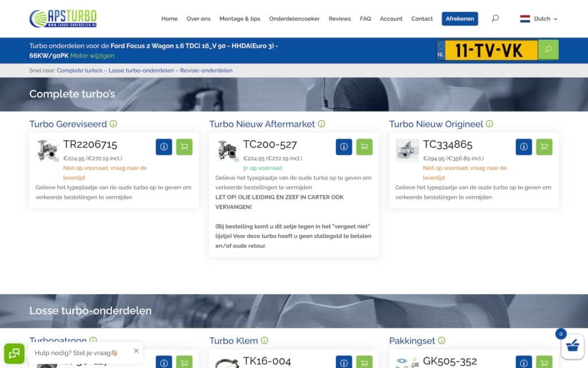Add GK505-352 to shopping cart
Image resolution: width=588 pixels, height=368 pixels.
click(x=544, y=362)
